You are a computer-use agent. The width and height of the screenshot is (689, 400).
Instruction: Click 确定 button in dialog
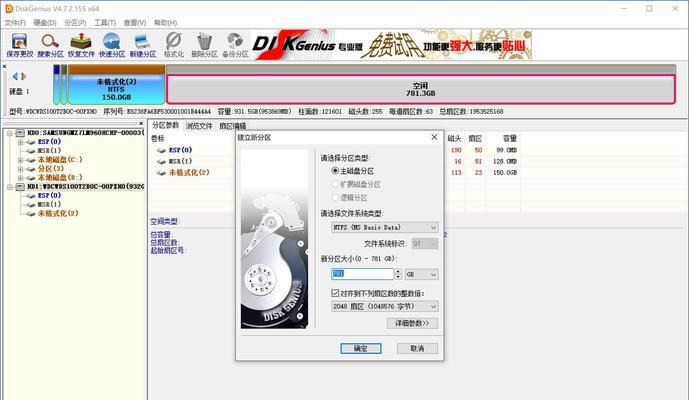click(x=361, y=349)
